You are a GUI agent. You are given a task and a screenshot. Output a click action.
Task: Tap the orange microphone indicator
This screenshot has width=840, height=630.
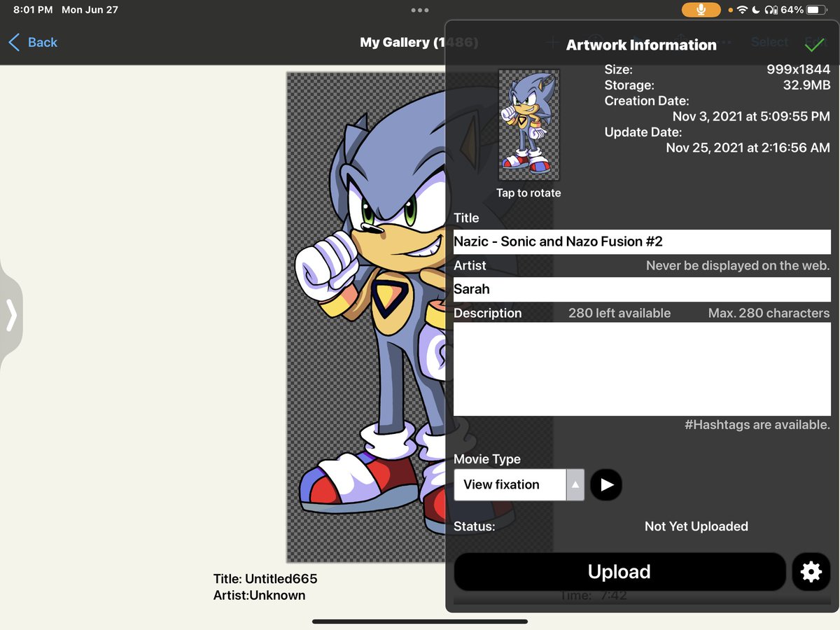click(x=701, y=10)
